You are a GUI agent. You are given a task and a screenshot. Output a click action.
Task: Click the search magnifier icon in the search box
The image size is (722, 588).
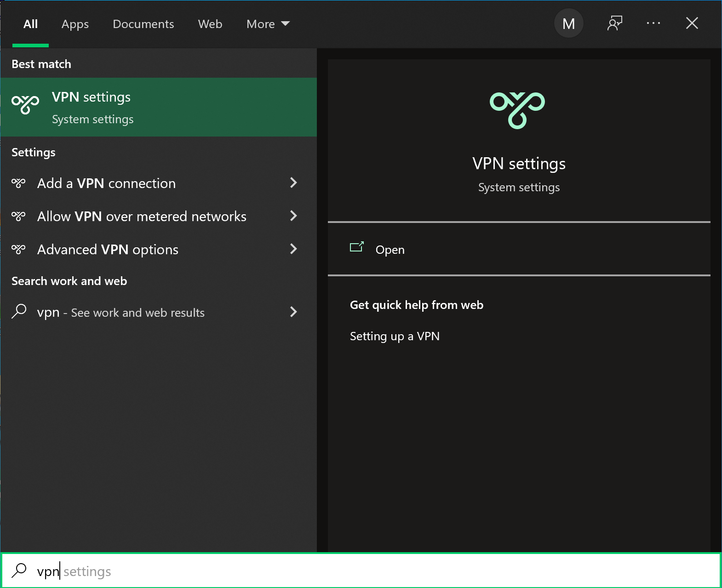pos(19,571)
